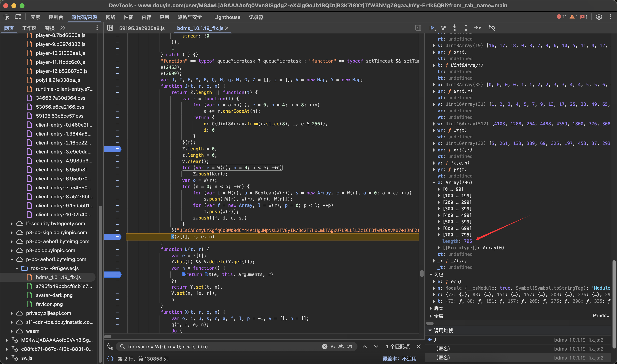Click the Step over button

(x=443, y=28)
